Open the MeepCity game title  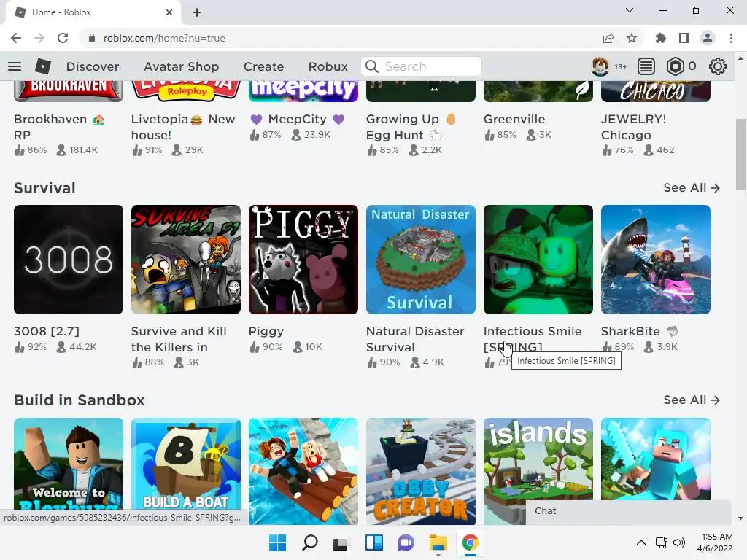pyautogui.click(x=298, y=119)
